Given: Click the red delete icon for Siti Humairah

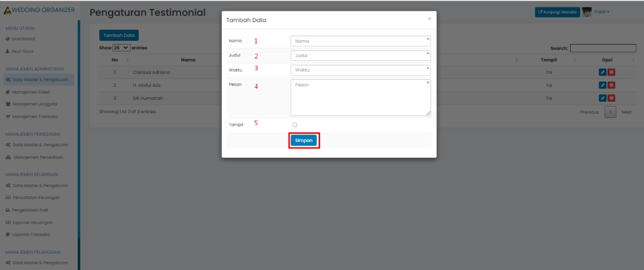Looking at the screenshot, I should click(x=611, y=99).
